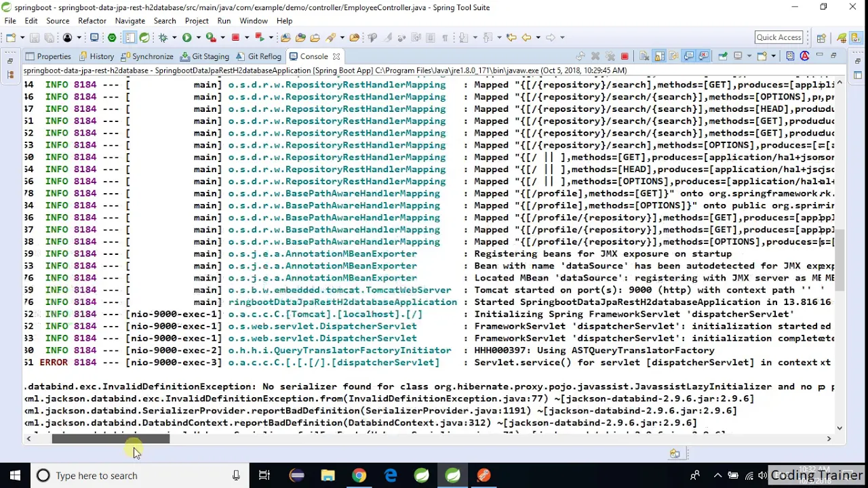Viewport: 868px width, 488px height.
Task: Click the Run Last Tool coverage icon
Action: click(x=211, y=37)
